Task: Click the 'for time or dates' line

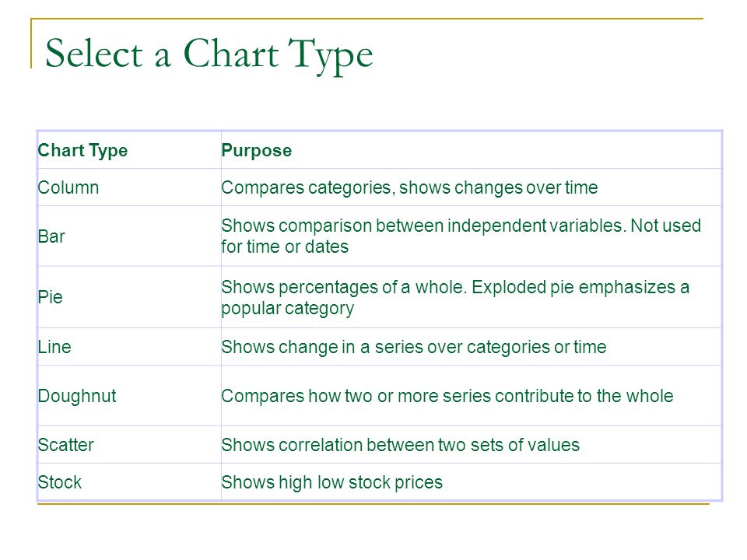Action: pos(285,247)
